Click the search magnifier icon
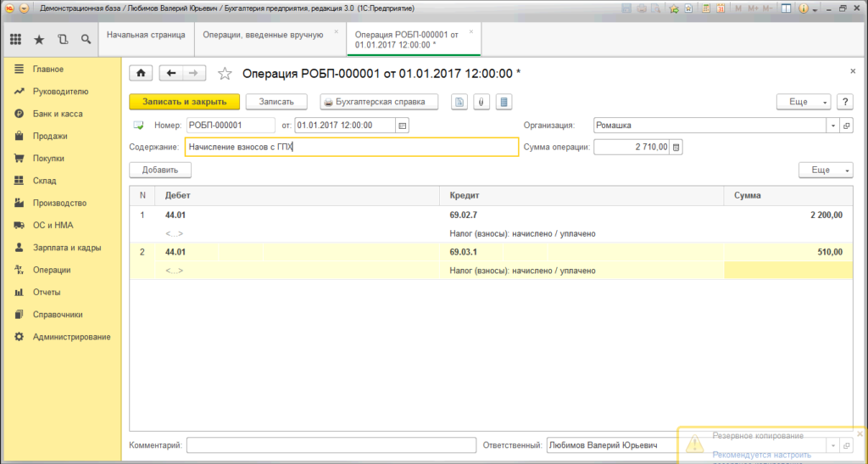Image resolution: width=868 pixels, height=464 pixels. tap(86, 39)
